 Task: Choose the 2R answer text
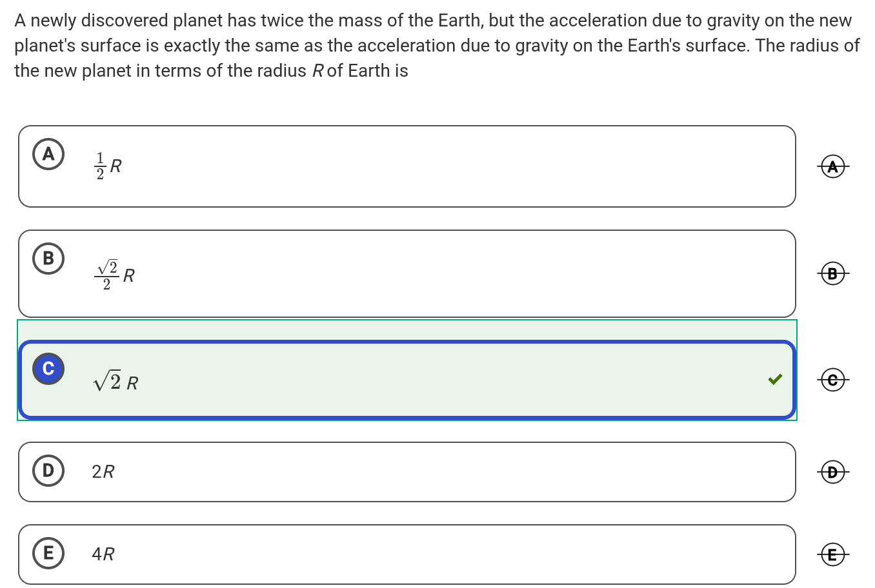click(x=103, y=472)
